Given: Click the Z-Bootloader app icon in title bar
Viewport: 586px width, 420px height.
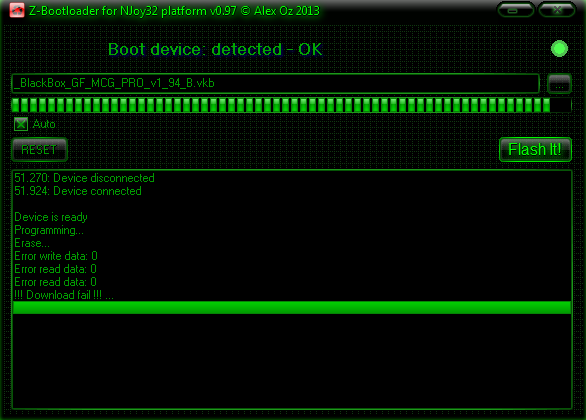Looking at the screenshot, I should [17, 10].
